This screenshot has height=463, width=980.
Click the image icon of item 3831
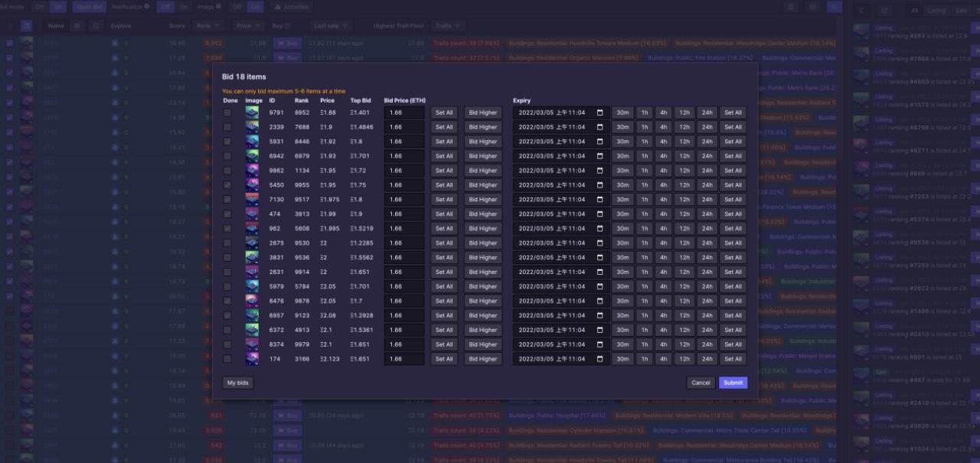252,258
